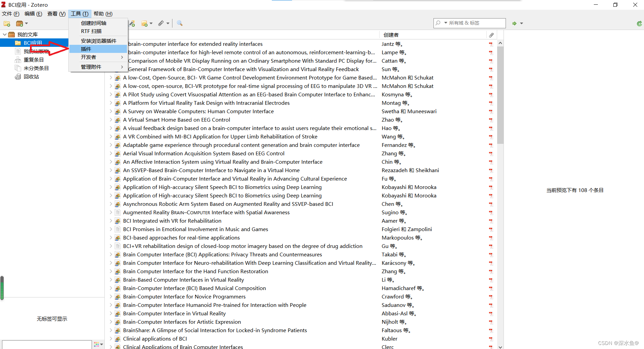Image resolution: width=644 pixels, height=349 pixels.
Task: Click the New Library toolbar icon
Action: [20, 24]
